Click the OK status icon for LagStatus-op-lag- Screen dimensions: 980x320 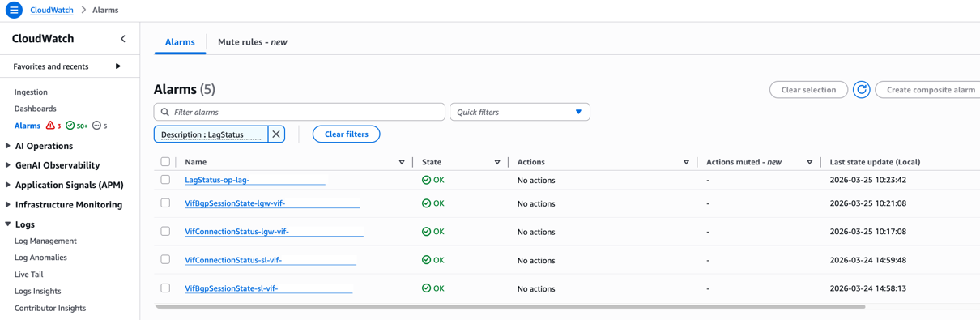(426, 180)
